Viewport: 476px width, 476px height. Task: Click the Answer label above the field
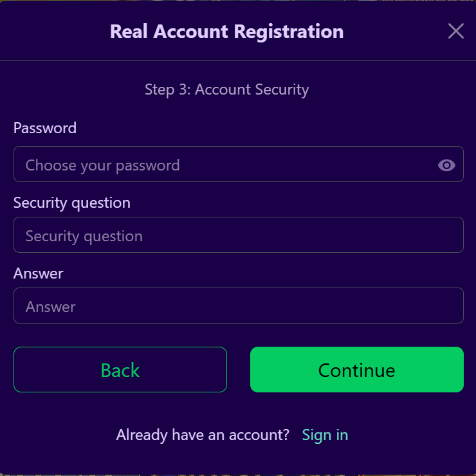(x=39, y=273)
